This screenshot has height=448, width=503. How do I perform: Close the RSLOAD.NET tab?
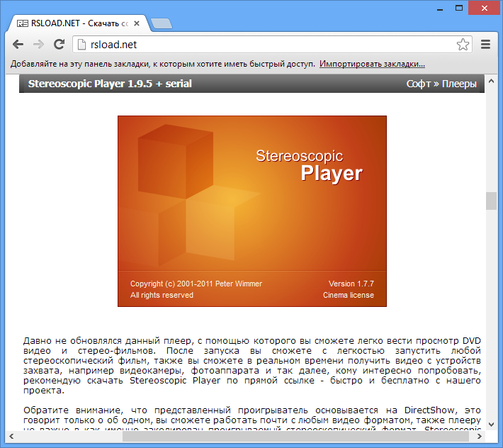pyautogui.click(x=137, y=23)
